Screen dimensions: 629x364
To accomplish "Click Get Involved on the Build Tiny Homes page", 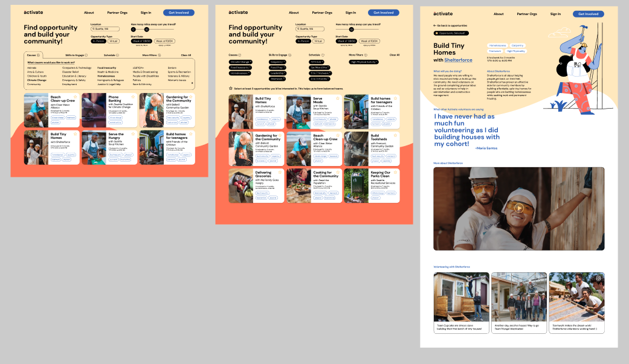I will [588, 14].
